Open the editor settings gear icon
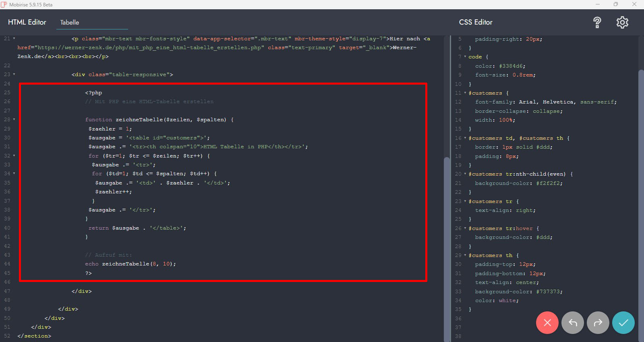644x342 pixels. pos(622,23)
